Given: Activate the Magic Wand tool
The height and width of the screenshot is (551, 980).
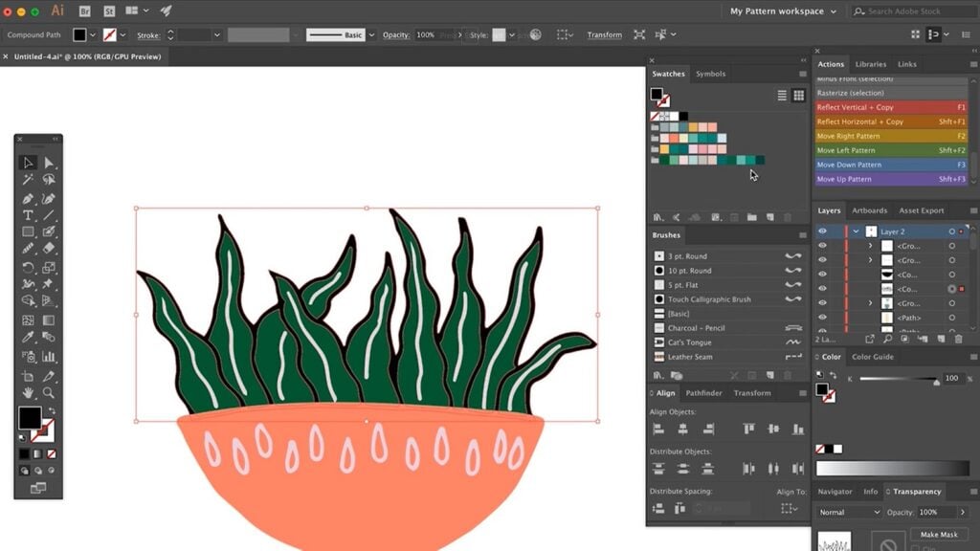Looking at the screenshot, I should 28,180.
